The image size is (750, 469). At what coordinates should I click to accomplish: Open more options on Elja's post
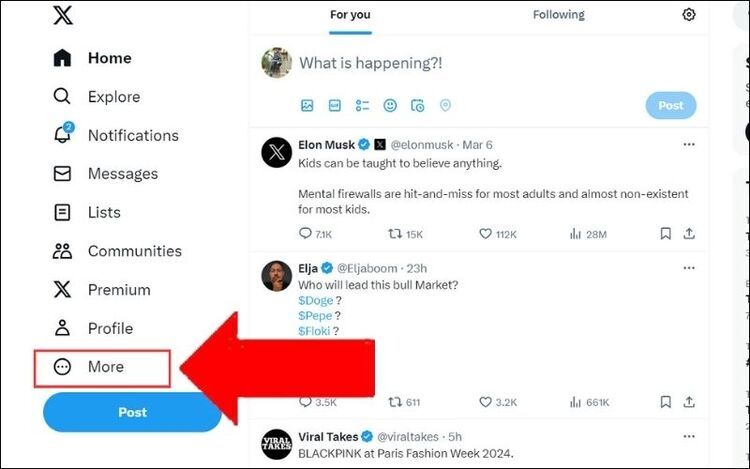(688, 268)
